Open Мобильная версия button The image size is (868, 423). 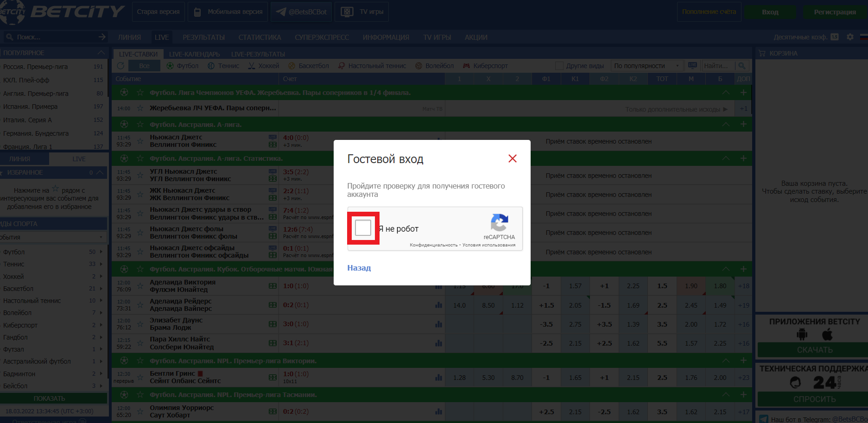(228, 12)
